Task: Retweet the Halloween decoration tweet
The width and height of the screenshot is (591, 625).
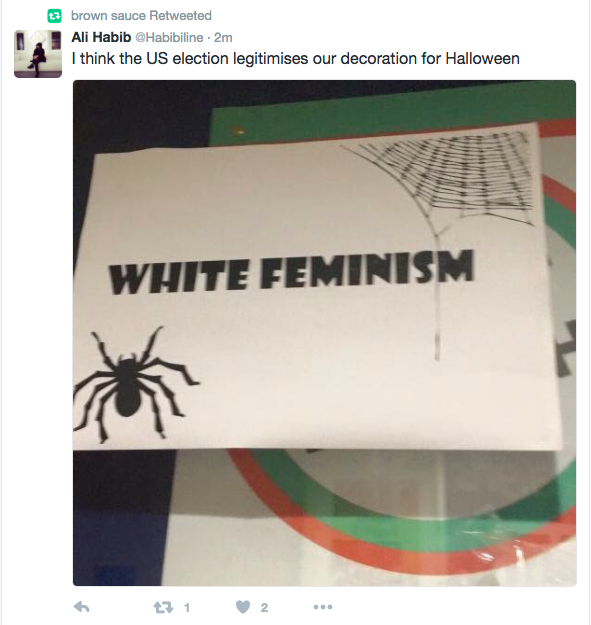Action: (x=163, y=607)
